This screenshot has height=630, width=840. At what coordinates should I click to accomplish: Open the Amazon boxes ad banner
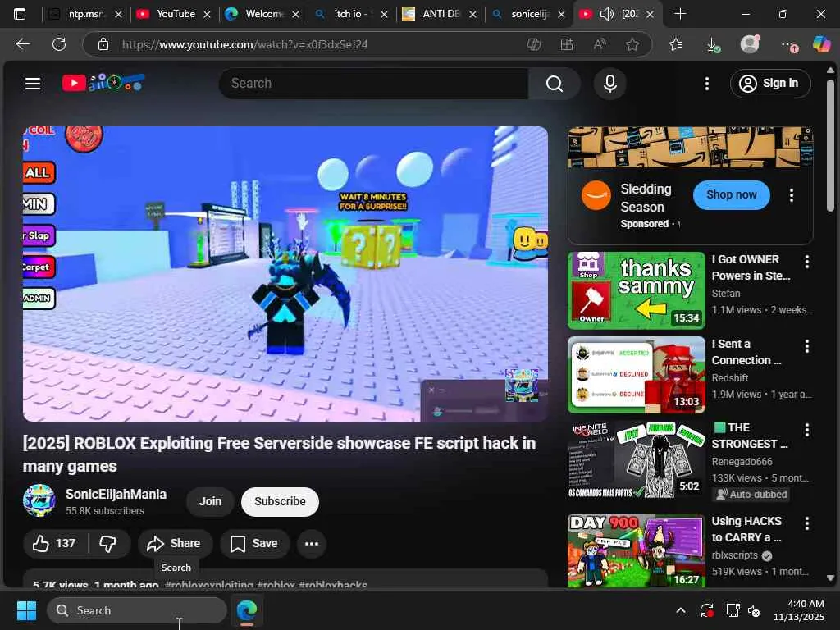pos(691,148)
